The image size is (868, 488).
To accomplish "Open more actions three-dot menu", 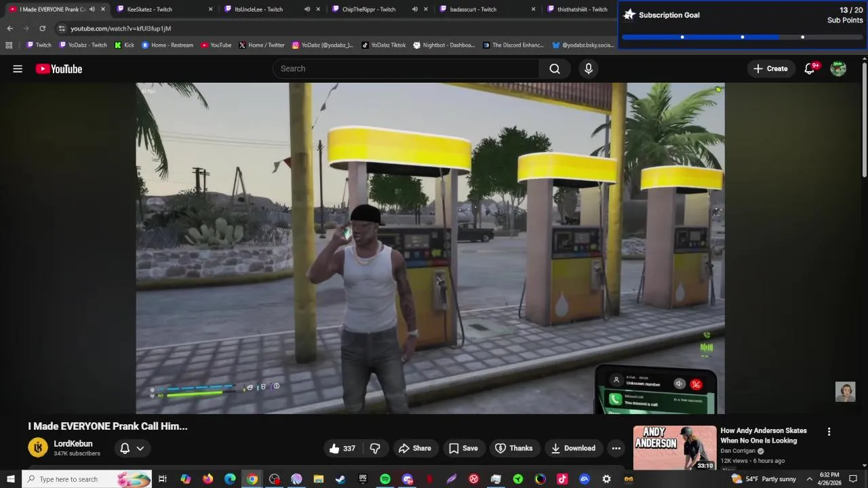I will click(616, 448).
